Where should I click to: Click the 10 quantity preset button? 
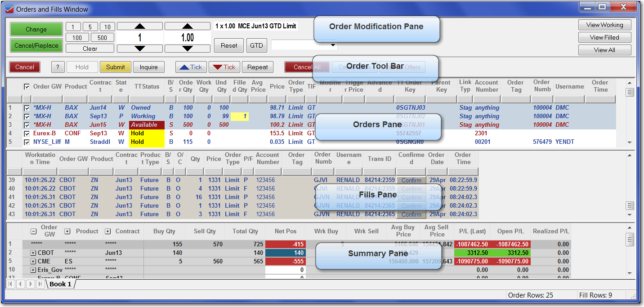point(107,27)
